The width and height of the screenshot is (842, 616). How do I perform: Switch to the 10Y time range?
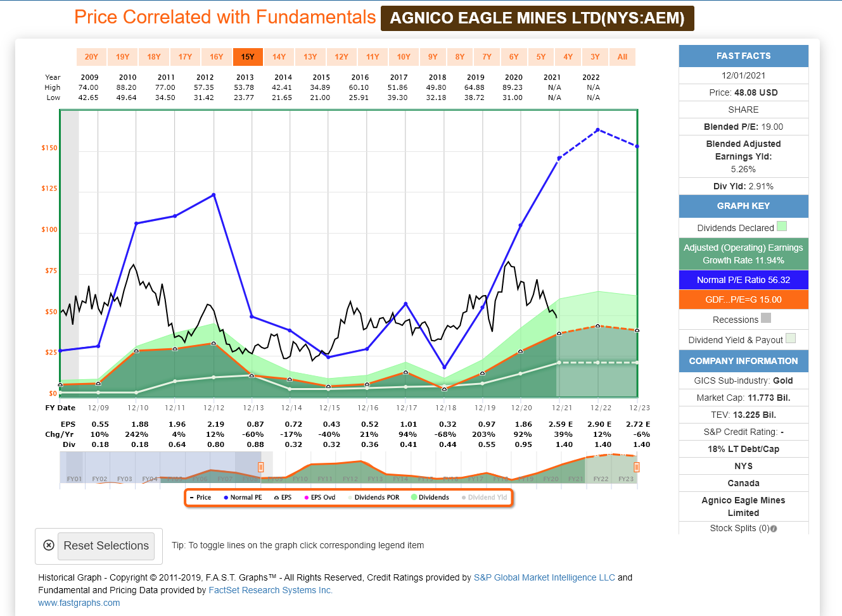click(404, 57)
